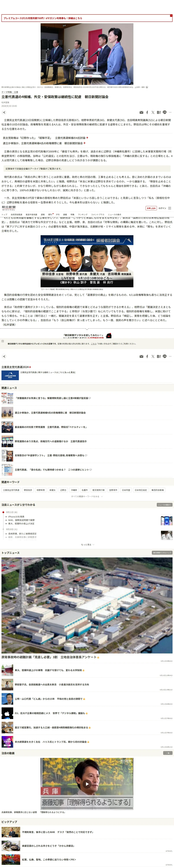Open pickup 不規則発言、後手に回ったNHK
The width and height of the screenshot is (174, 868).
(x=58, y=832)
